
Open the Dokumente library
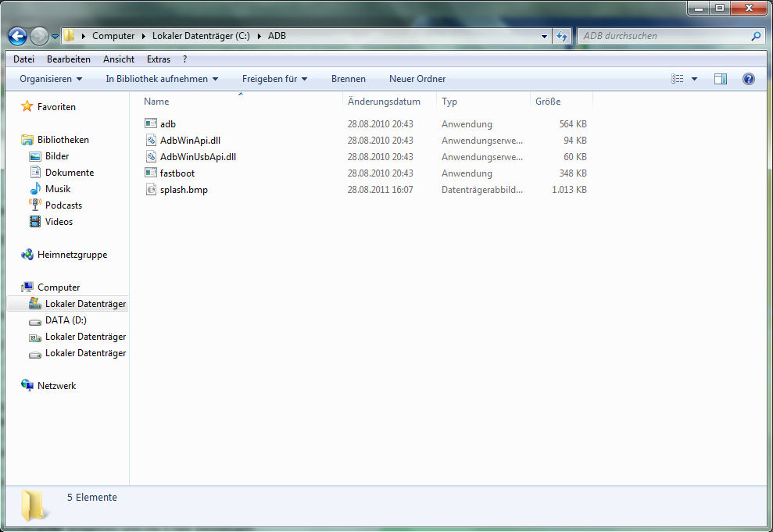(x=70, y=173)
